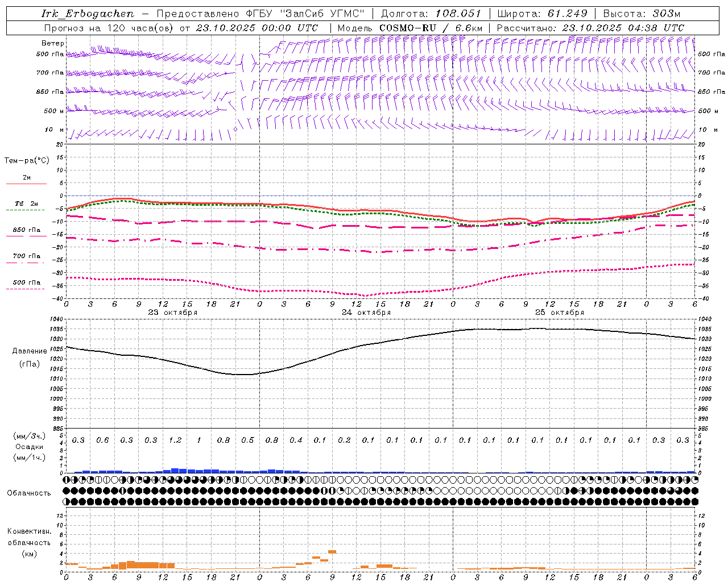Click the 0.2 precipitation value
Viewport: 728px width, 582px height.
coord(344,440)
